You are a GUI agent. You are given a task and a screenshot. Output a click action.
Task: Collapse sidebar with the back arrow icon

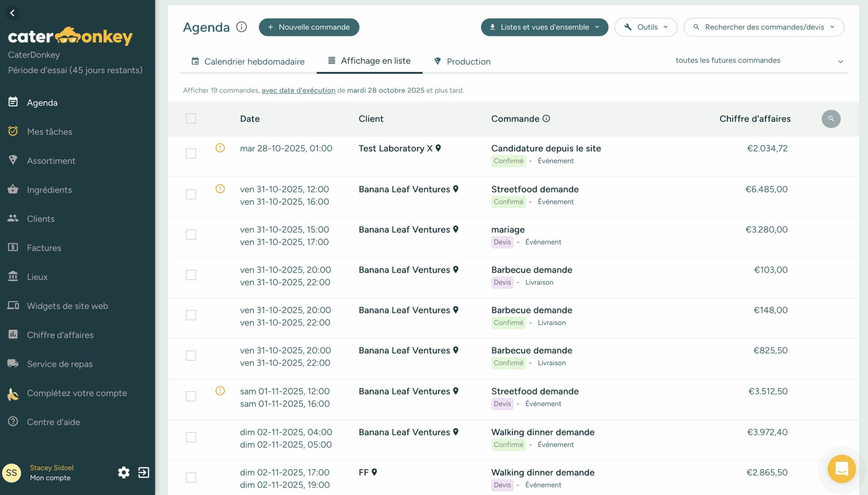pyautogui.click(x=12, y=13)
